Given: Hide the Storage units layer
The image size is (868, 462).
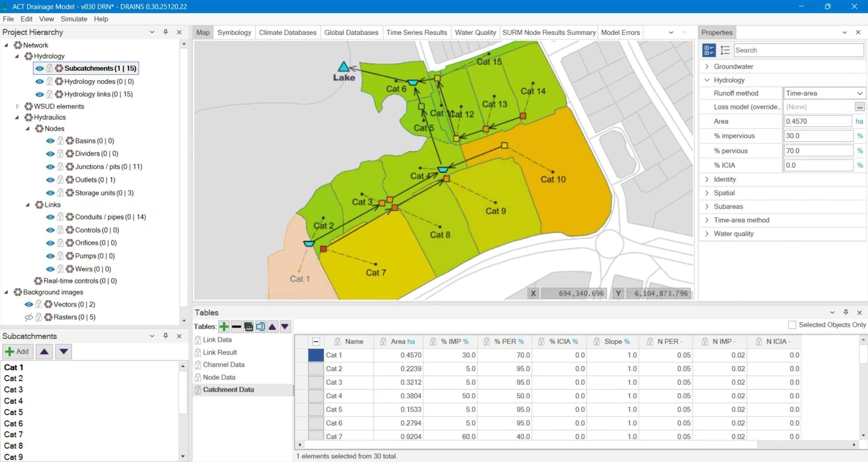Looking at the screenshot, I should [50, 193].
